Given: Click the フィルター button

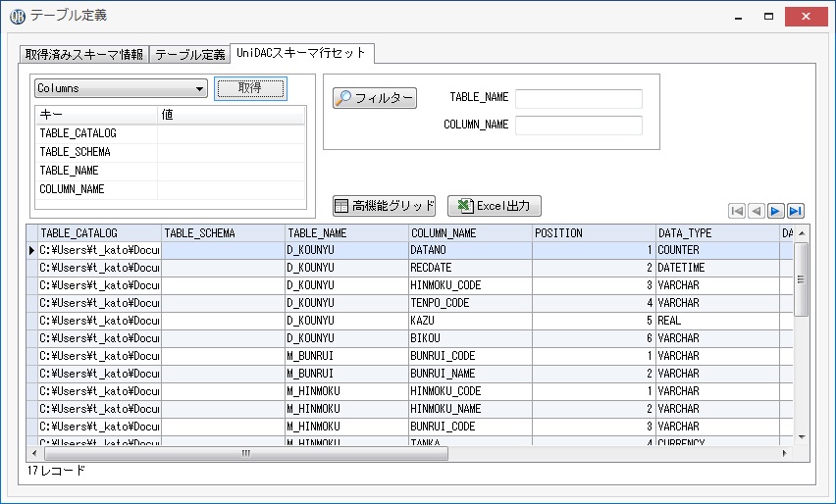Looking at the screenshot, I should pyautogui.click(x=375, y=98).
